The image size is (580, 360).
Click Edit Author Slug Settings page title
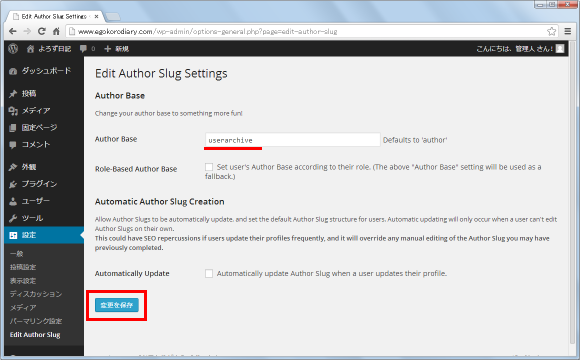(x=161, y=73)
